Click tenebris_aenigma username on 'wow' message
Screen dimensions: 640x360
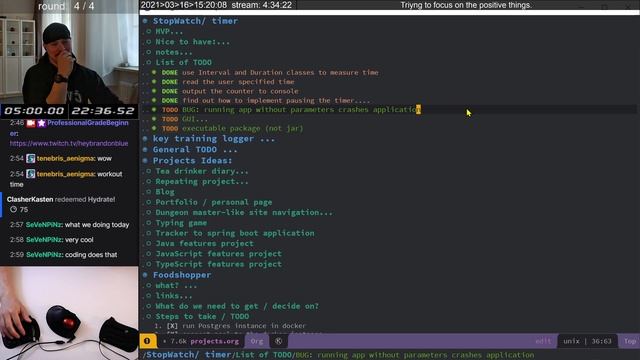[66, 159]
